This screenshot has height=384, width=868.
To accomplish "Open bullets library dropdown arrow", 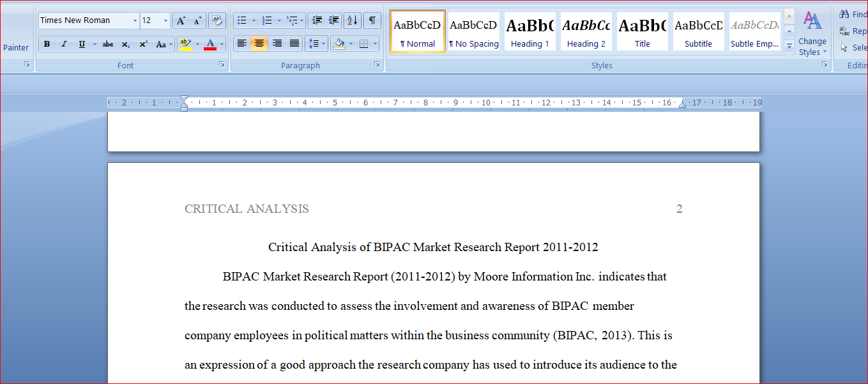I will coord(254,20).
